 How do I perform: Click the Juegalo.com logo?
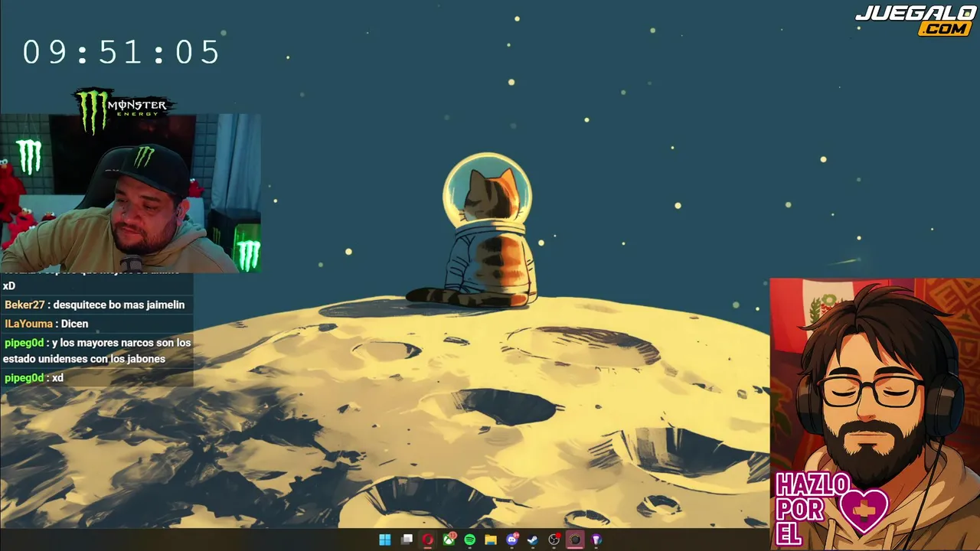pos(915,21)
